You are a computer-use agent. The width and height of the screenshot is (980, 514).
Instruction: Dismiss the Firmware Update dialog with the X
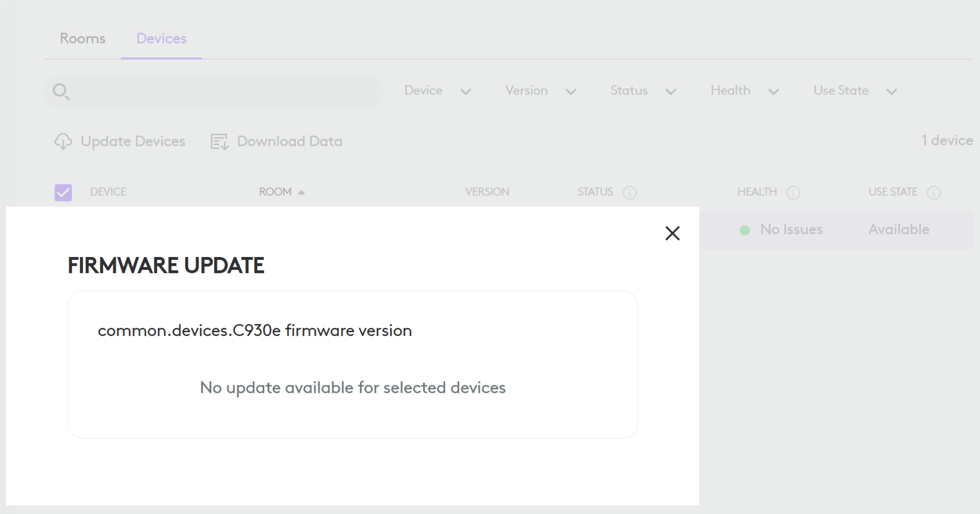[672, 234]
